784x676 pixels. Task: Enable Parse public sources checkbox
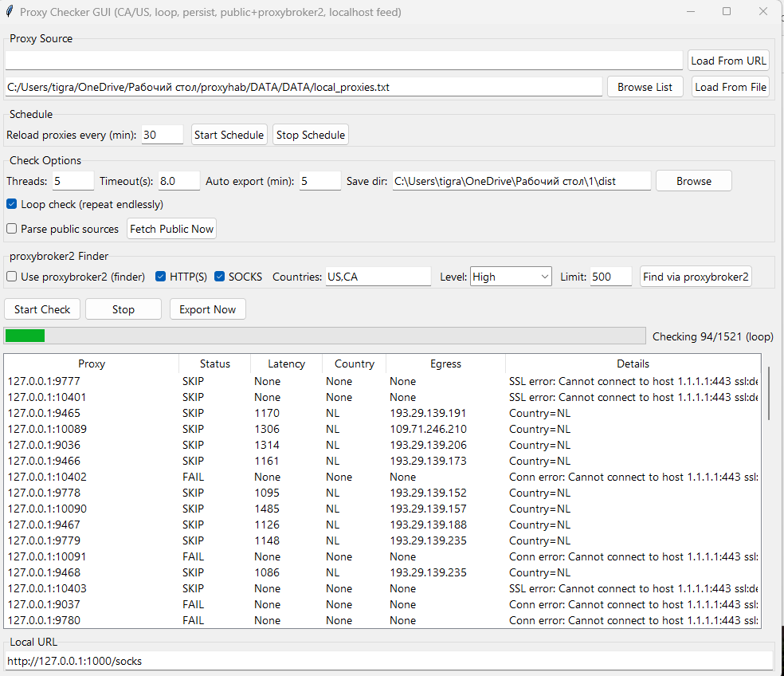pos(12,229)
